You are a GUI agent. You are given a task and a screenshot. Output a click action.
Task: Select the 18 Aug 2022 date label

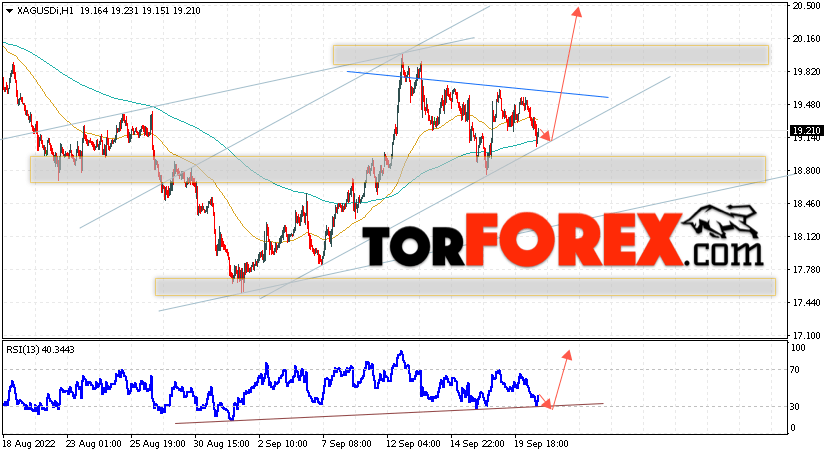point(27,444)
